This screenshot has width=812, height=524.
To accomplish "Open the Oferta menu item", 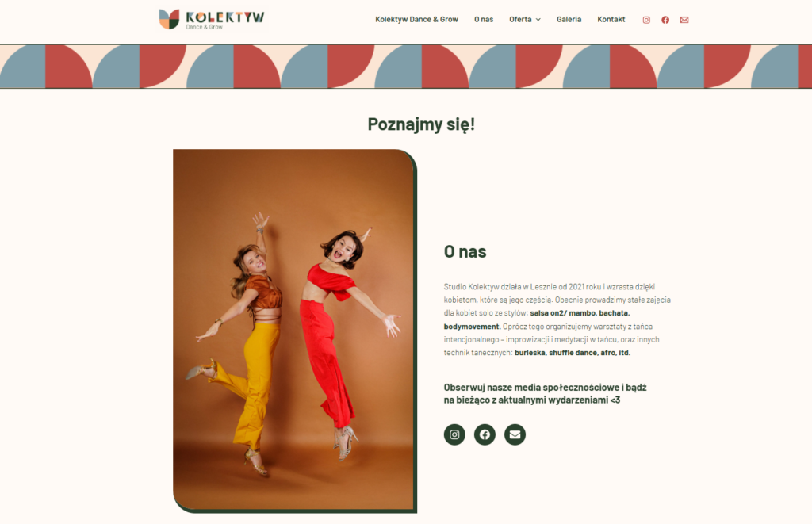I will click(520, 19).
